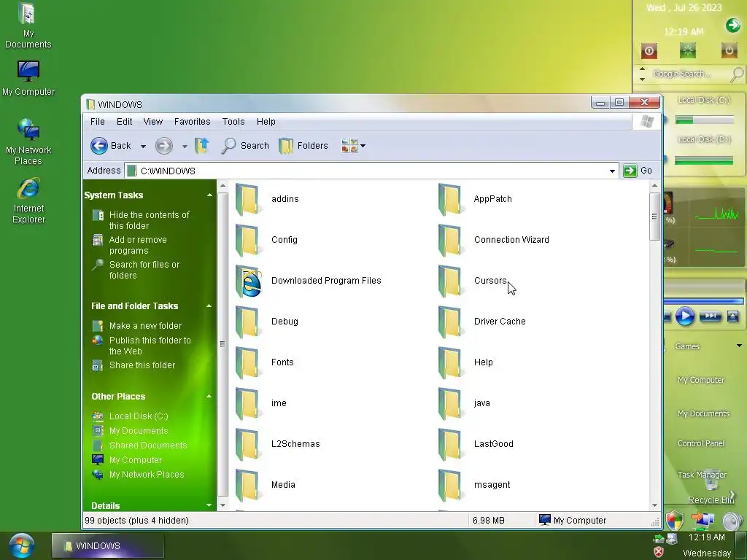The height and width of the screenshot is (560, 747).
Task: Open the File menu
Action: pyautogui.click(x=97, y=122)
